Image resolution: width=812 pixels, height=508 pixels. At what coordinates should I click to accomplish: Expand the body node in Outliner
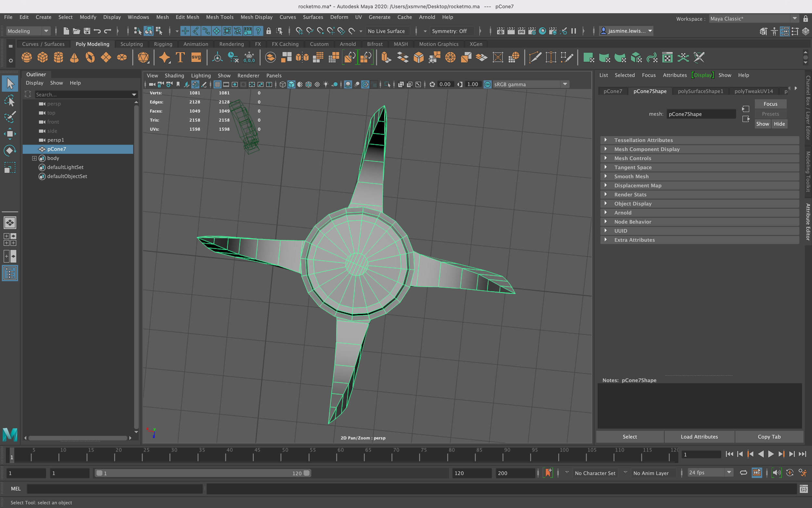[x=34, y=158]
